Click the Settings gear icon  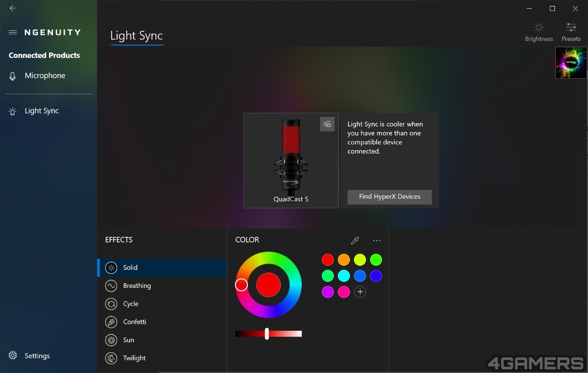tap(13, 356)
